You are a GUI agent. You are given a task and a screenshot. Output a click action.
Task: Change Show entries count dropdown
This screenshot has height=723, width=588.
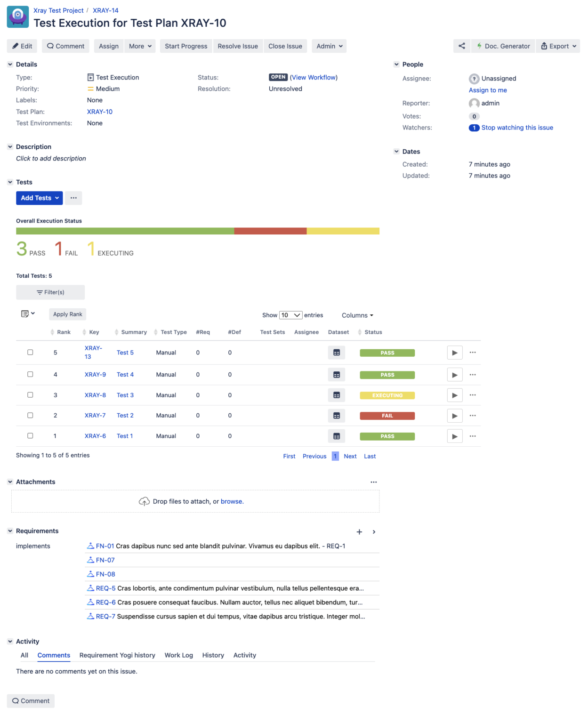(x=291, y=315)
